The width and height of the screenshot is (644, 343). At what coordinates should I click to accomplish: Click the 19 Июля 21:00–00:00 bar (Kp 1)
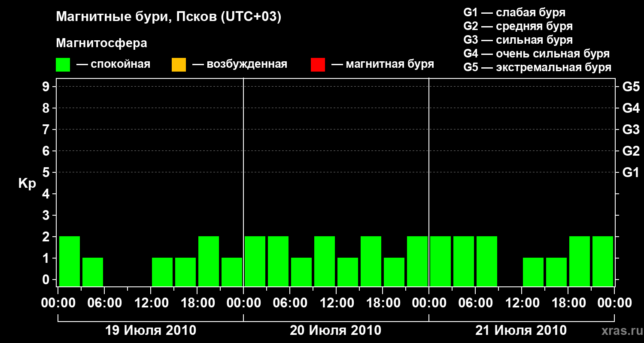(232, 272)
